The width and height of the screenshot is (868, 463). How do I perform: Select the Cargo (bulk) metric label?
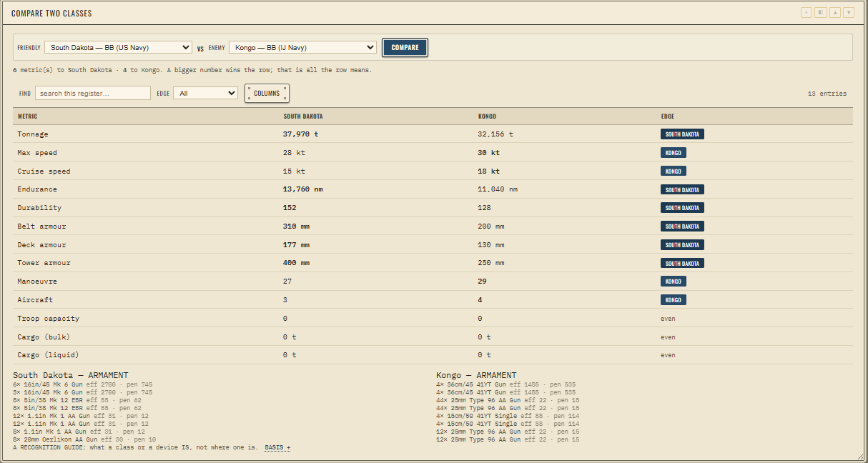[x=44, y=337]
